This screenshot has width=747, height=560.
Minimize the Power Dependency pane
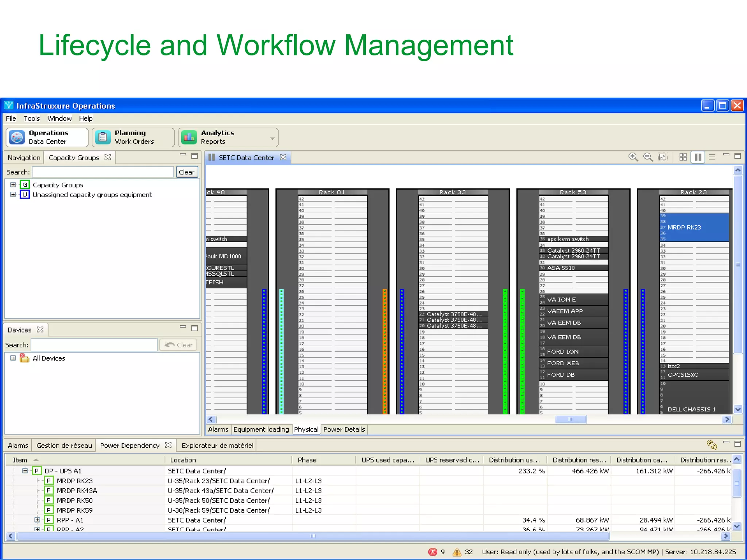pyautogui.click(x=726, y=442)
